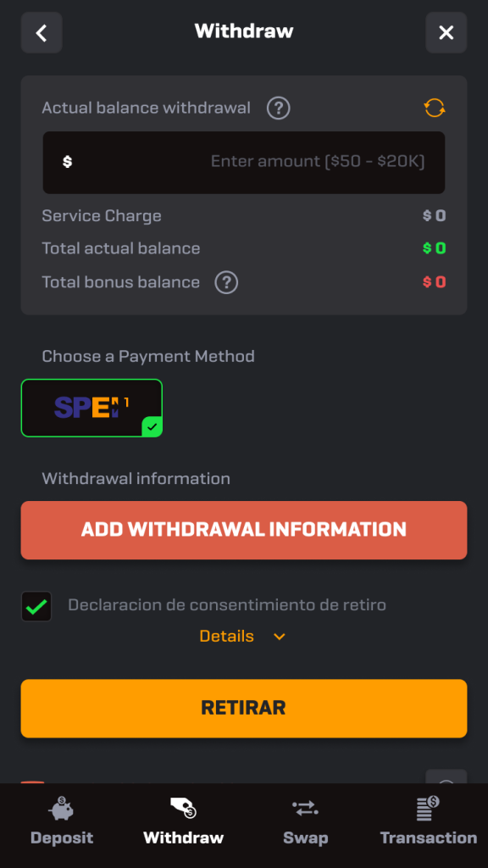Click the dollar sign in amount field
488x868 pixels.
click(68, 162)
